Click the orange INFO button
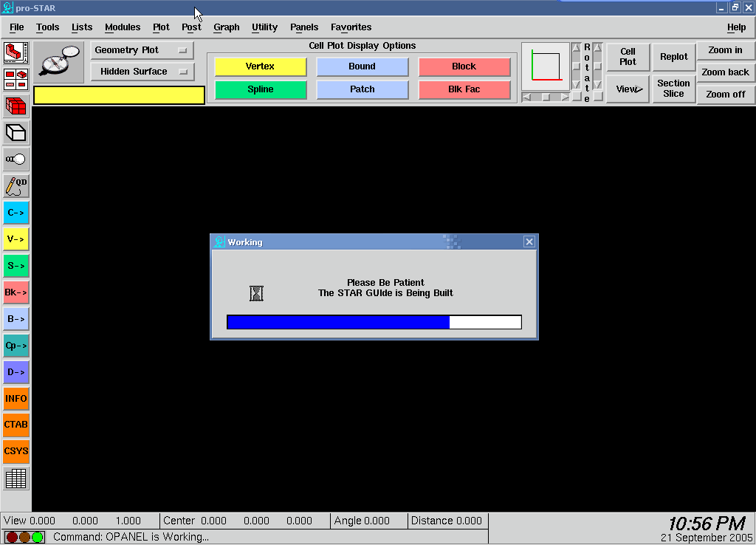Image resolution: width=756 pixels, height=545 pixels. (x=16, y=398)
